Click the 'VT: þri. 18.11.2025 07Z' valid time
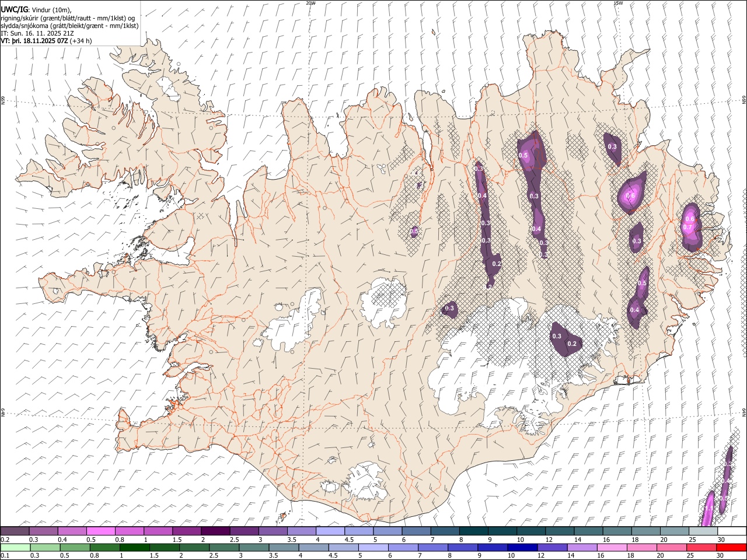 pyautogui.click(x=34, y=41)
